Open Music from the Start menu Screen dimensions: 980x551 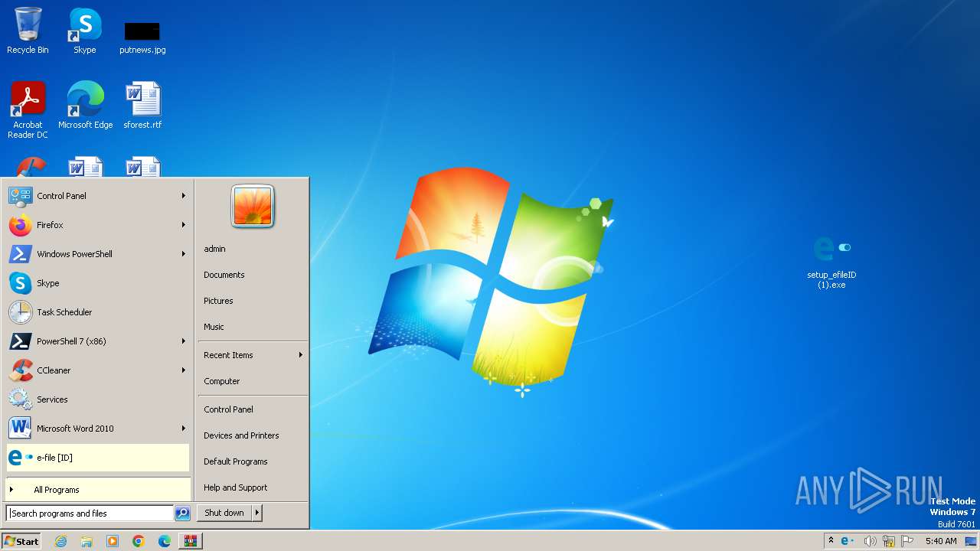(253, 327)
